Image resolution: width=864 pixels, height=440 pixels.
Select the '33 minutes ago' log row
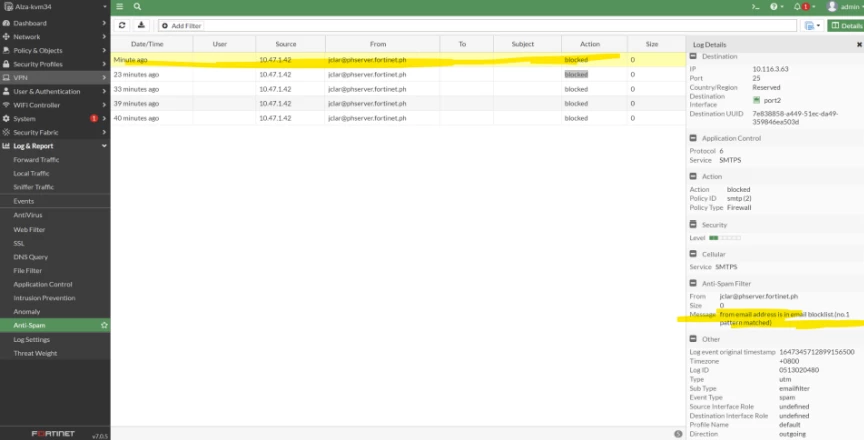398,89
